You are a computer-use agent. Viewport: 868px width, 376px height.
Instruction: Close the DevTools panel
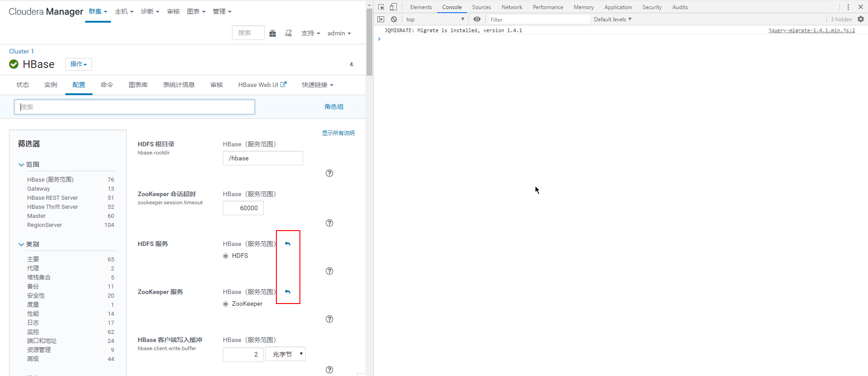click(x=861, y=7)
